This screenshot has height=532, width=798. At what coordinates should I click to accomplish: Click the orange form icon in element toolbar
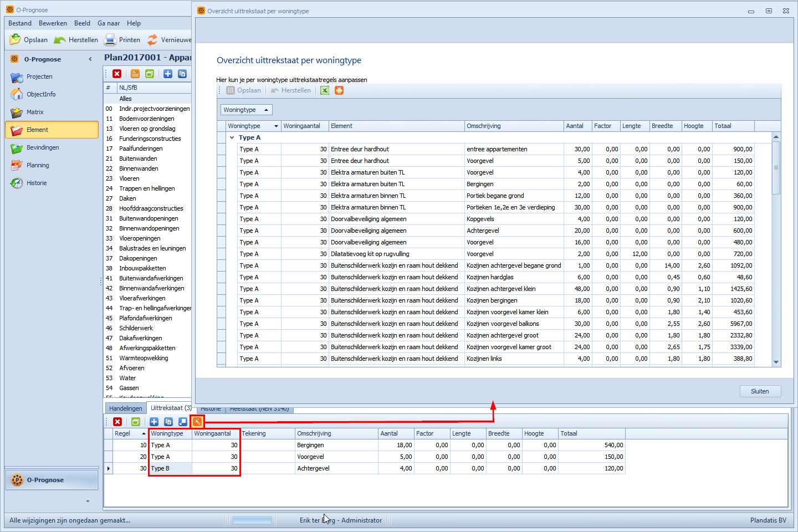coord(135,74)
